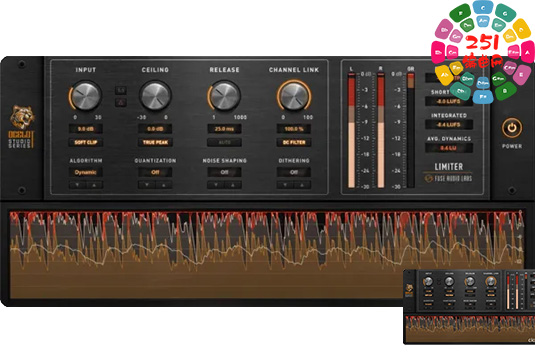This screenshot has width=535, height=363.
Task: Toggle the TRUE PEAK switch
Action: (155, 142)
